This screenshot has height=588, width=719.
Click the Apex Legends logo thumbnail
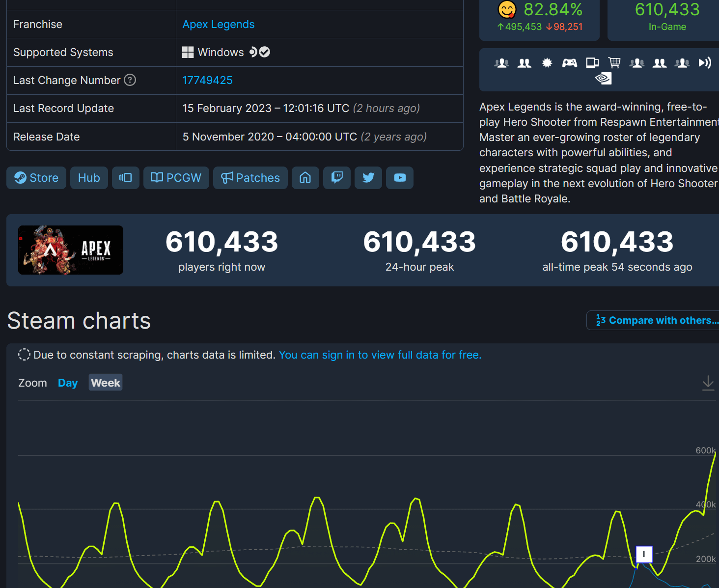point(71,250)
